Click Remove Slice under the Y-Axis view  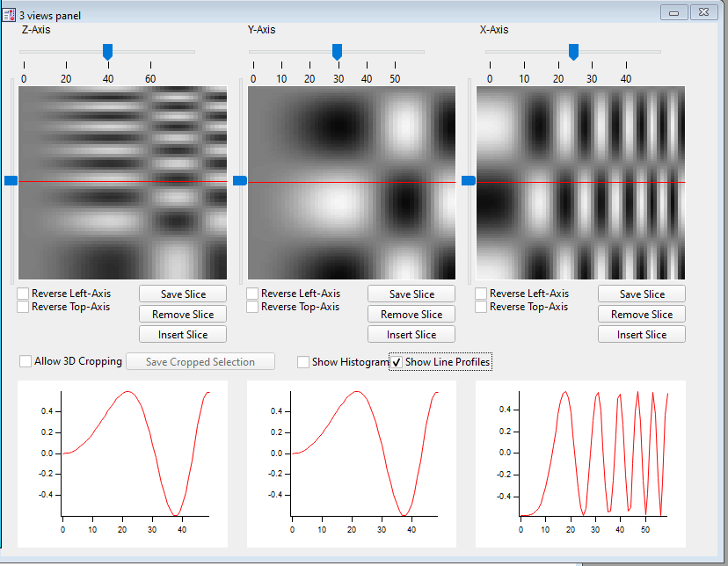[x=411, y=314]
